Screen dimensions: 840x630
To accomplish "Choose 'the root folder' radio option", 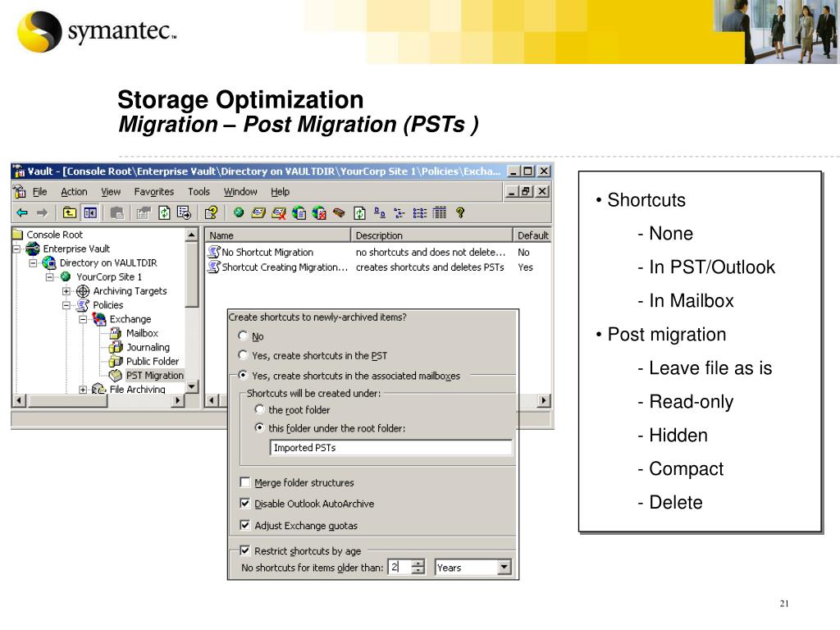I will [259, 409].
